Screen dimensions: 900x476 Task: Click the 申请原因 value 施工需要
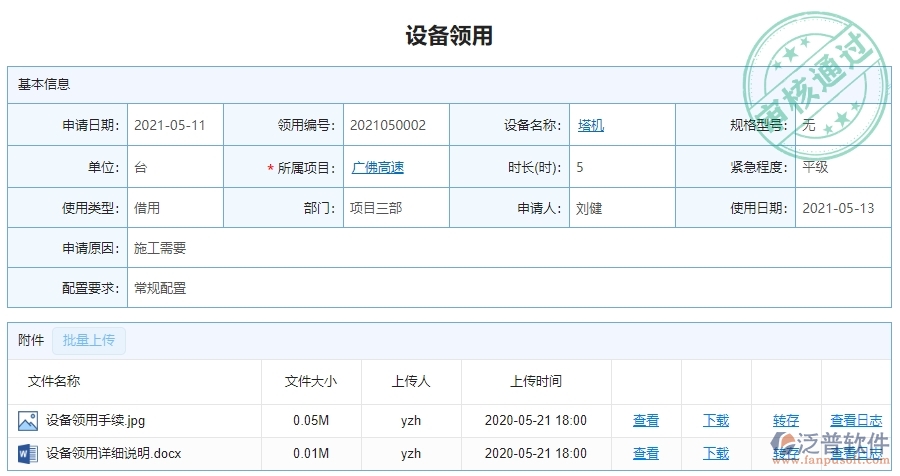point(160,248)
